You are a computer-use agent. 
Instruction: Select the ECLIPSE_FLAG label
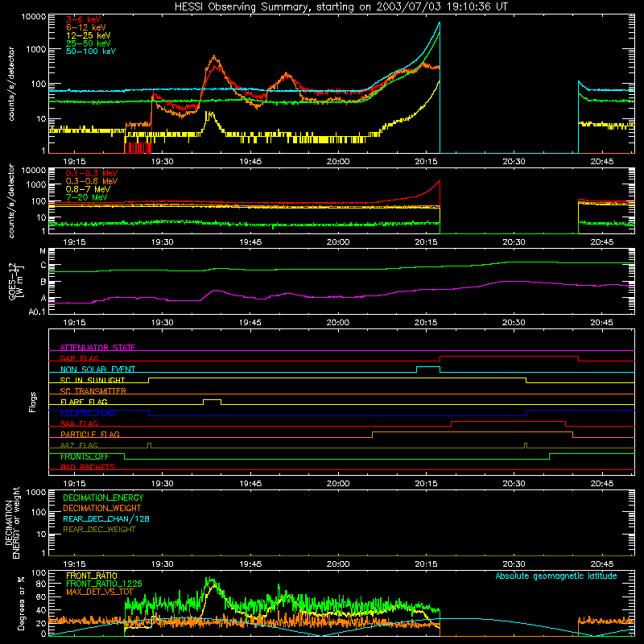click(x=88, y=413)
